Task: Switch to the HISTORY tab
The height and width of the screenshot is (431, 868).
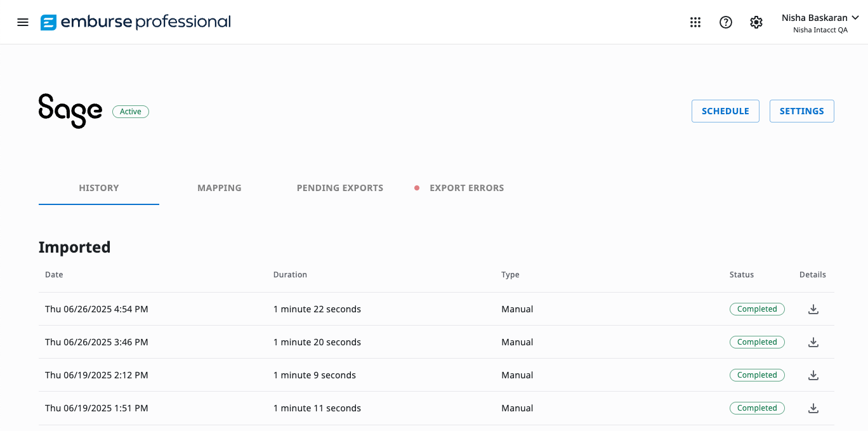Action: coord(99,188)
